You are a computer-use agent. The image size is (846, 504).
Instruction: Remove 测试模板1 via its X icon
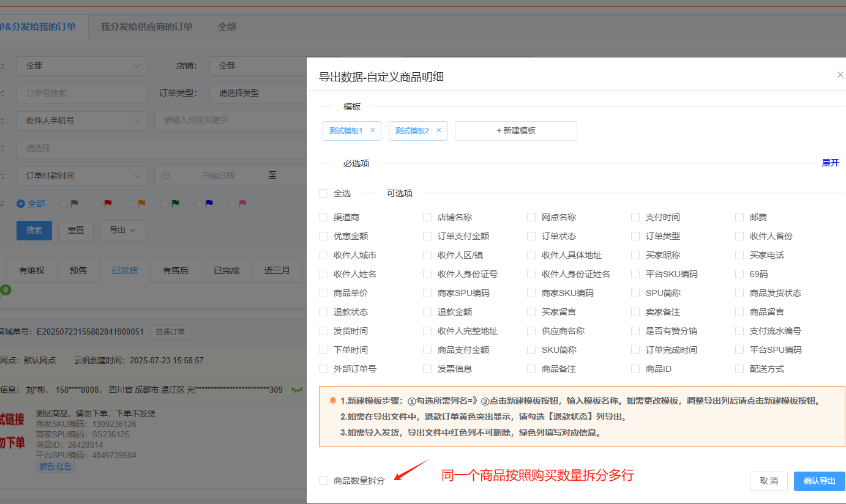[x=372, y=130]
